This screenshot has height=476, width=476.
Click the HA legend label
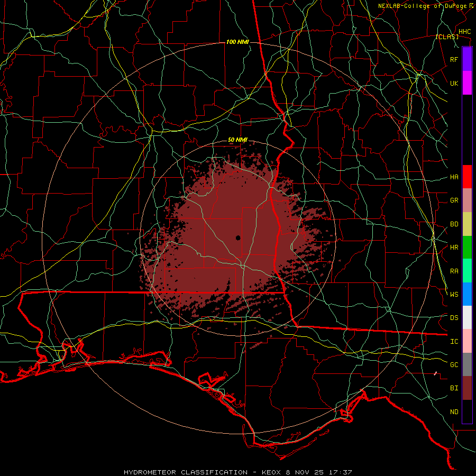click(454, 177)
